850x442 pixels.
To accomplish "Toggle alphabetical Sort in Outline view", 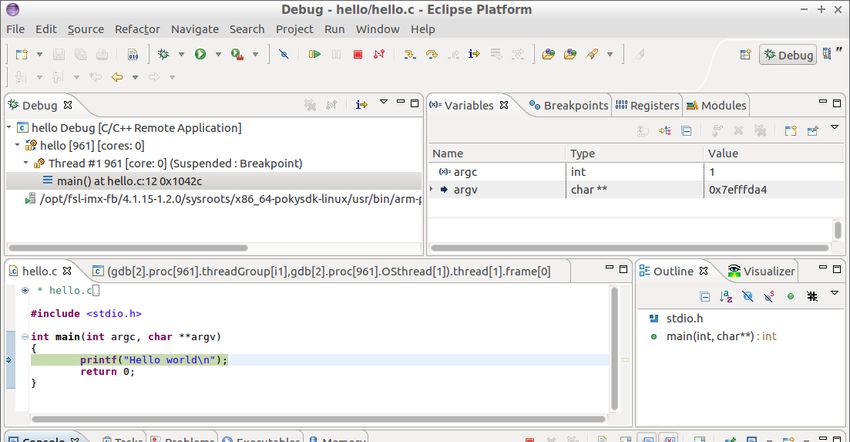I will [x=726, y=296].
